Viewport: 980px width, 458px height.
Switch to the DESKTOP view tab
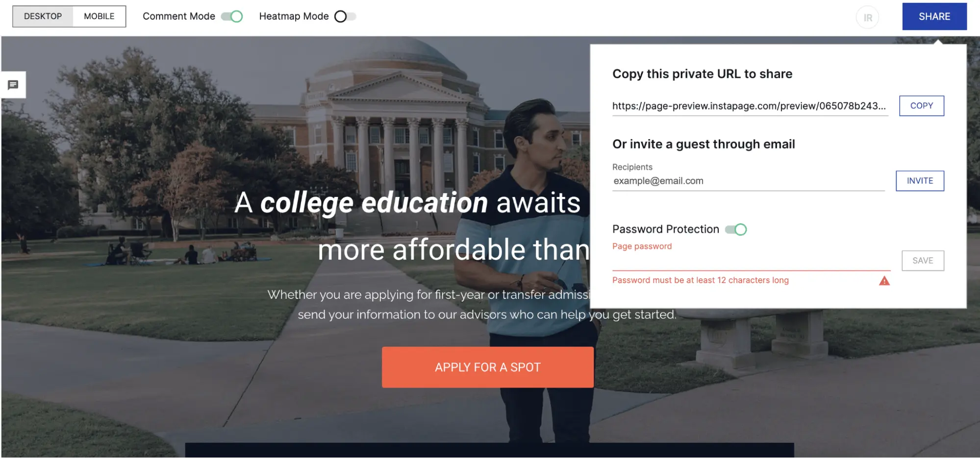click(43, 16)
